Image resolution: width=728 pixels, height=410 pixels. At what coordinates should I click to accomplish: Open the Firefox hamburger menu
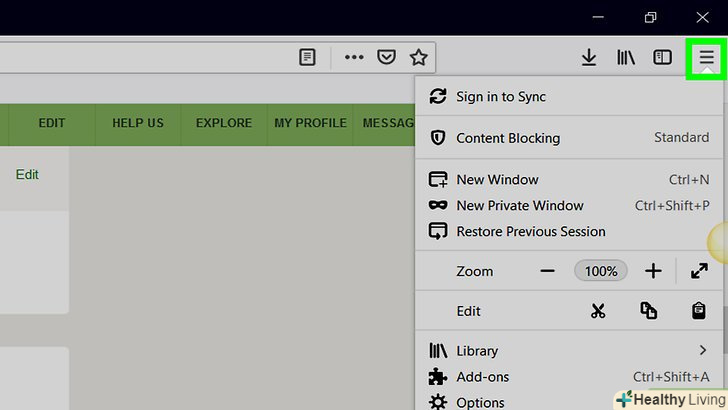click(706, 58)
